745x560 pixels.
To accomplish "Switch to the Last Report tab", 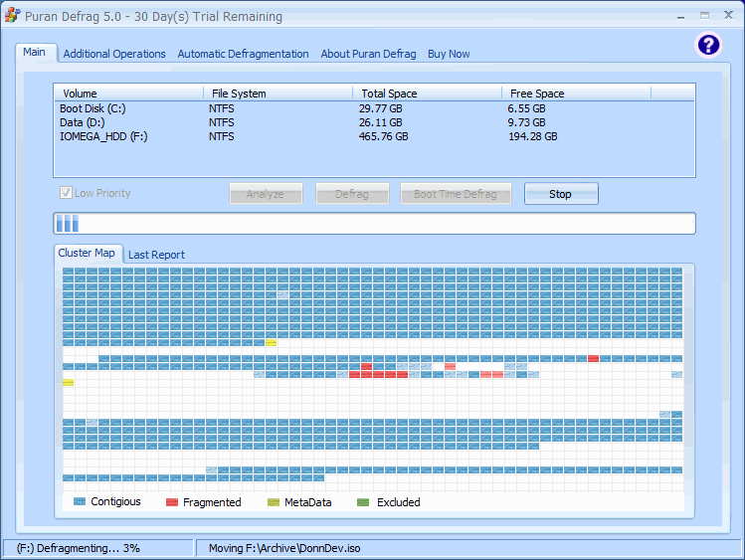I will tap(156, 255).
